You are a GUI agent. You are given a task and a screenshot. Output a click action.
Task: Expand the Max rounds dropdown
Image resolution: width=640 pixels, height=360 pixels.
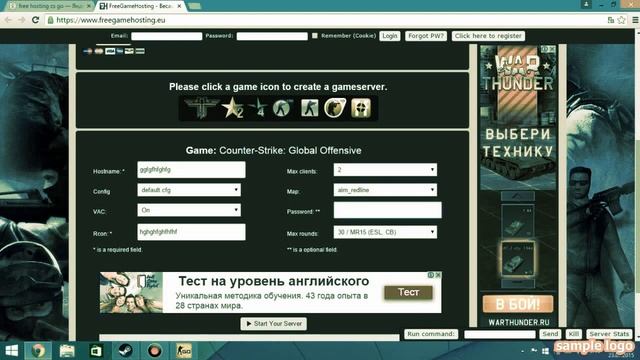coord(385,232)
